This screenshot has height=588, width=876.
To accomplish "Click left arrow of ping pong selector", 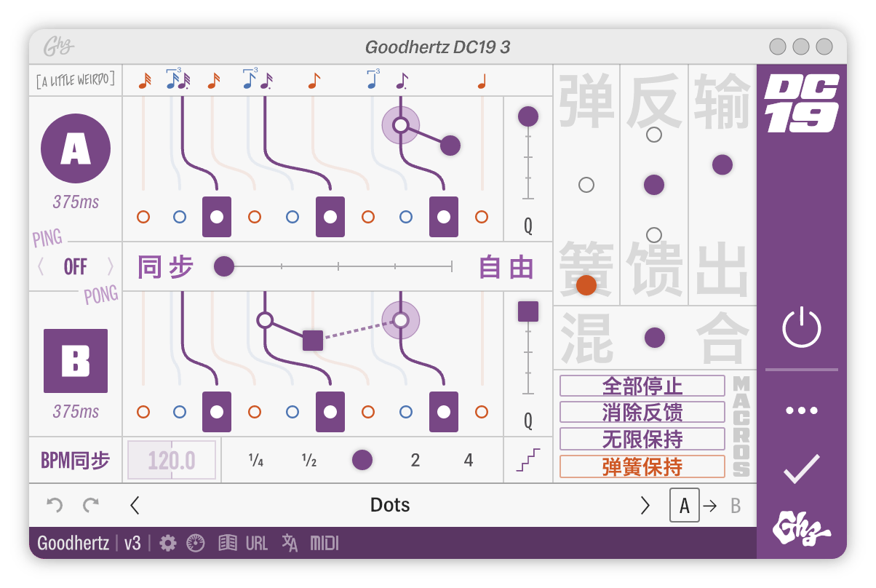I will coord(41,267).
